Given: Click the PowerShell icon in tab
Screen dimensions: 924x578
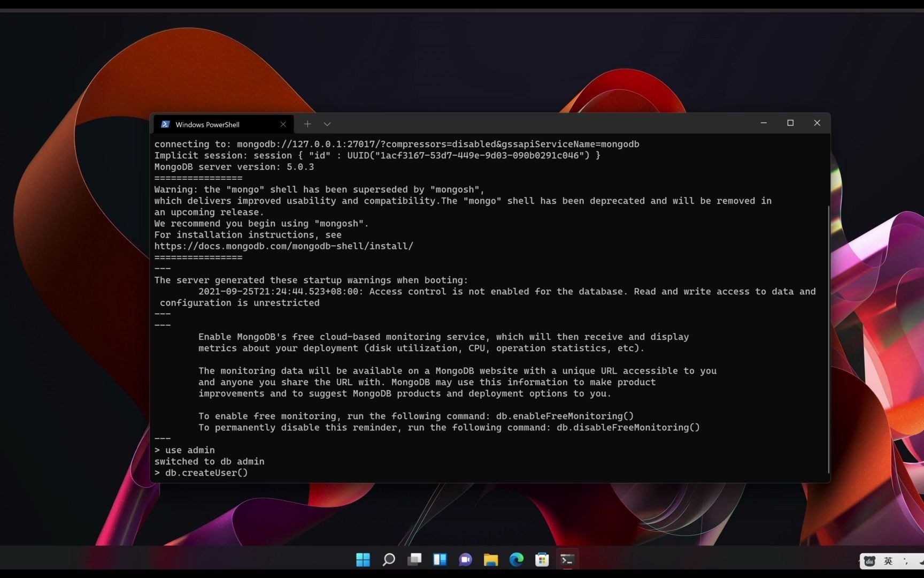Looking at the screenshot, I should tap(165, 124).
